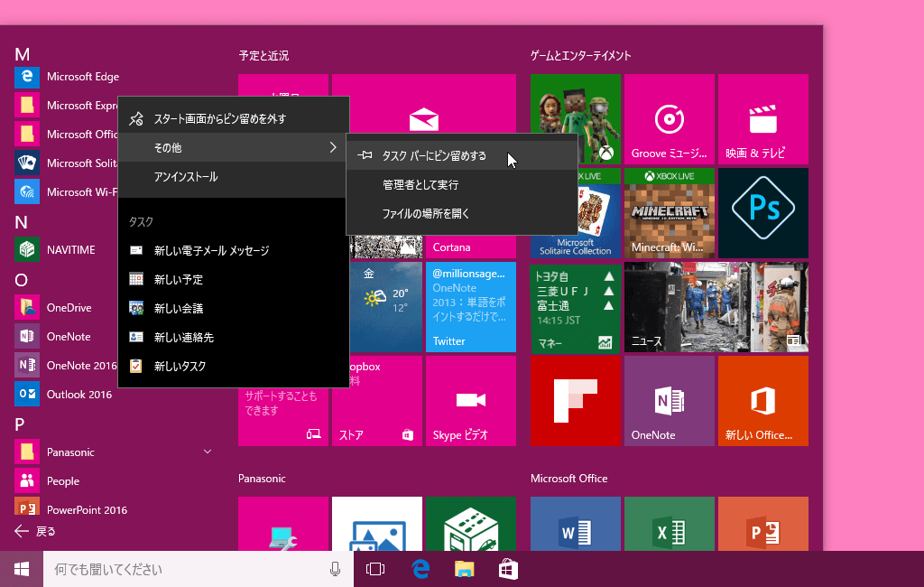Select ファイルの場所を開く
924x587 pixels.
coord(461,213)
